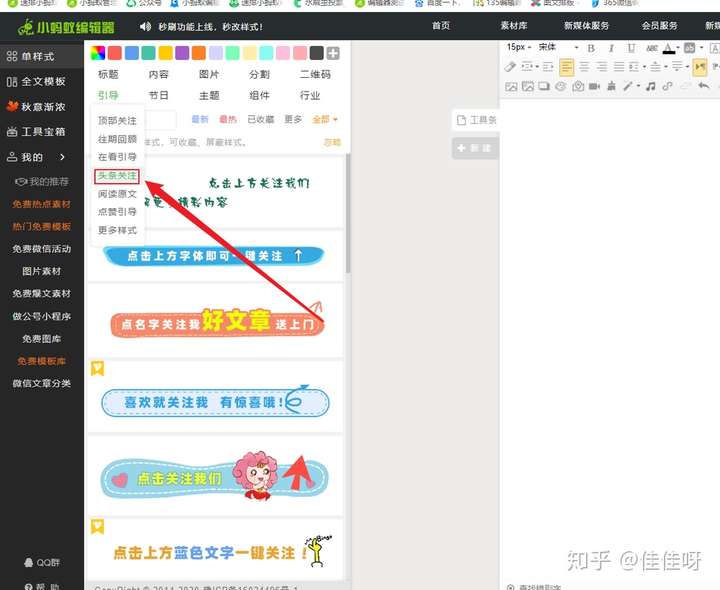
Task: Click bookmark icon on 喜欢就关注我 template
Action: [97, 368]
